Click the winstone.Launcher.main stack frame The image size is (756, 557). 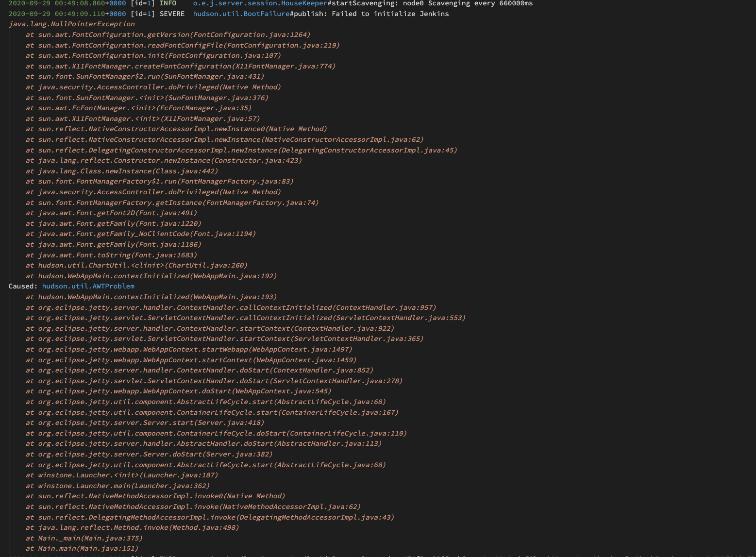[118, 486]
